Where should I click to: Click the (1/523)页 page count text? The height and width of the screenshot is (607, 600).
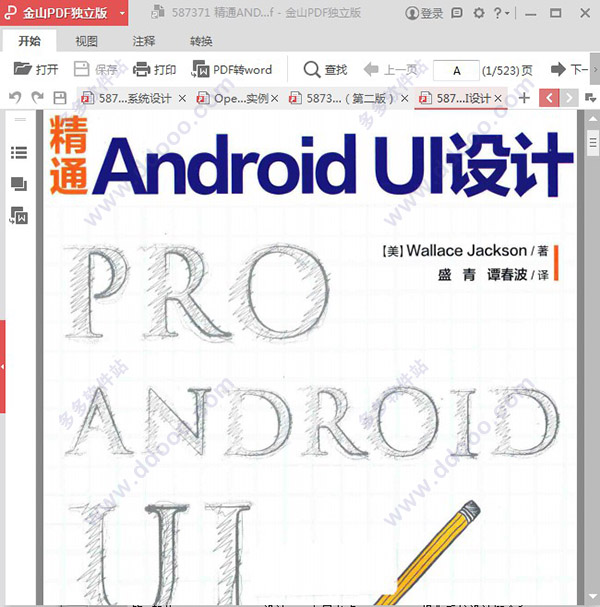pyautogui.click(x=507, y=70)
